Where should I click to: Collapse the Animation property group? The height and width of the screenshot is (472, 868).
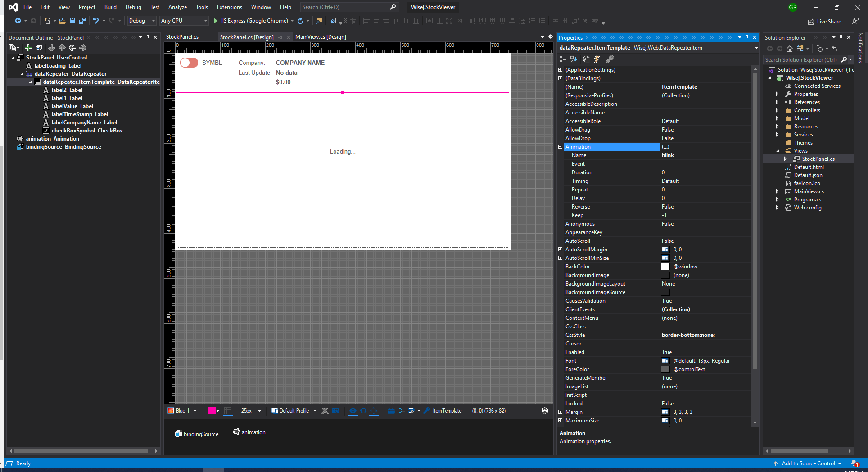pos(561,147)
